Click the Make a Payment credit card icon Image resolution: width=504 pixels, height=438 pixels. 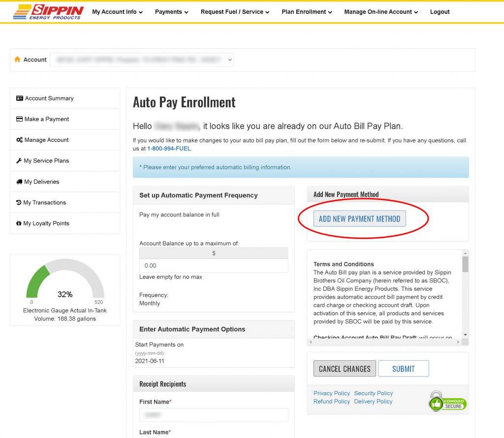(20, 119)
